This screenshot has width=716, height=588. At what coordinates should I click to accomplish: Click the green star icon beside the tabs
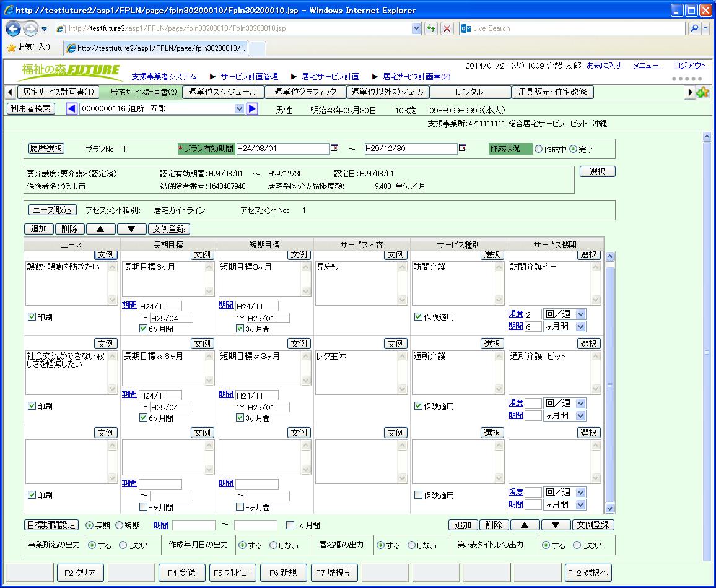coord(703,92)
